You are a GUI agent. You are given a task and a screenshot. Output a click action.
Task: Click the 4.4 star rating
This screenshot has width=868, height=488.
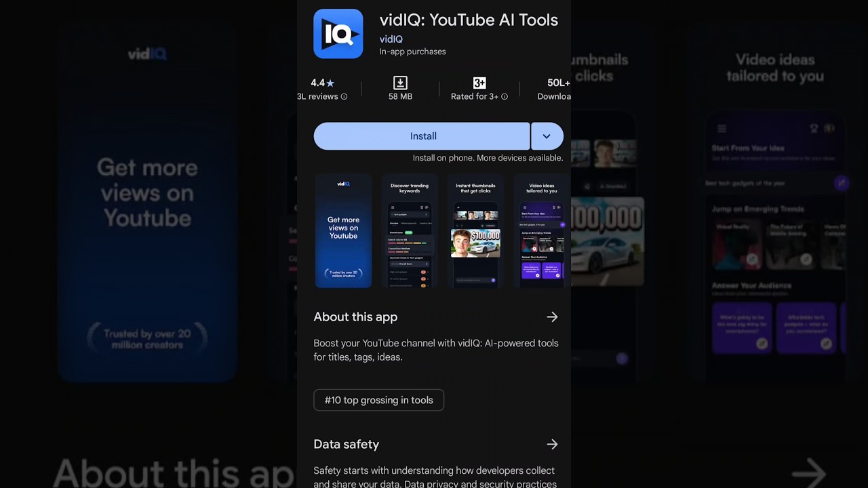pyautogui.click(x=323, y=83)
